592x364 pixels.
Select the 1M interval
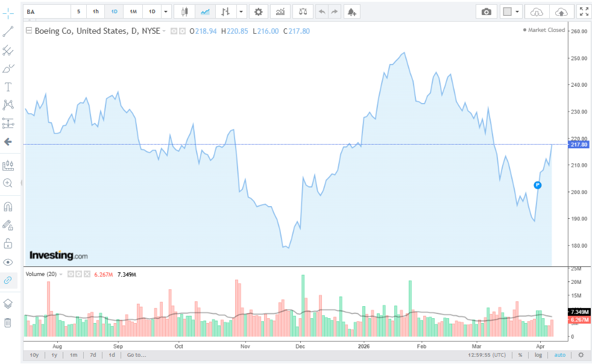tap(133, 11)
